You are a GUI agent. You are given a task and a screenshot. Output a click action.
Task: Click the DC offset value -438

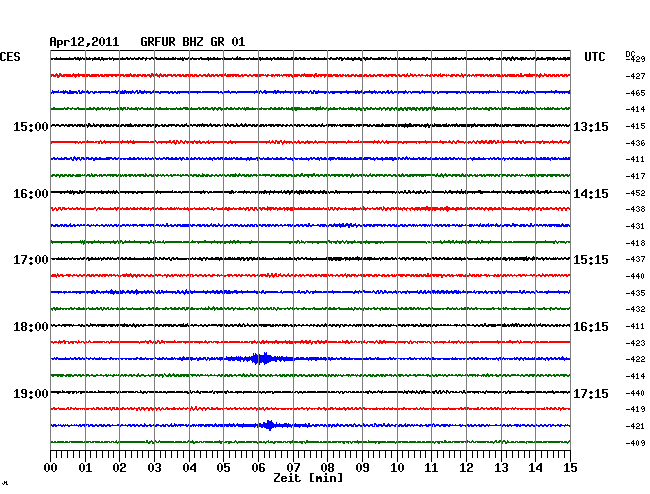point(635,209)
